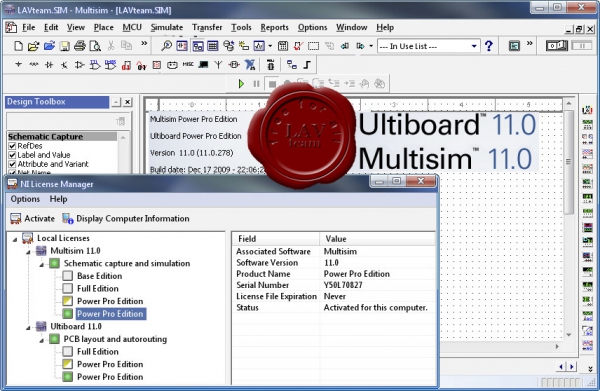Open the MCU menu
This screenshot has width=600, height=391.
pos(132,28)
